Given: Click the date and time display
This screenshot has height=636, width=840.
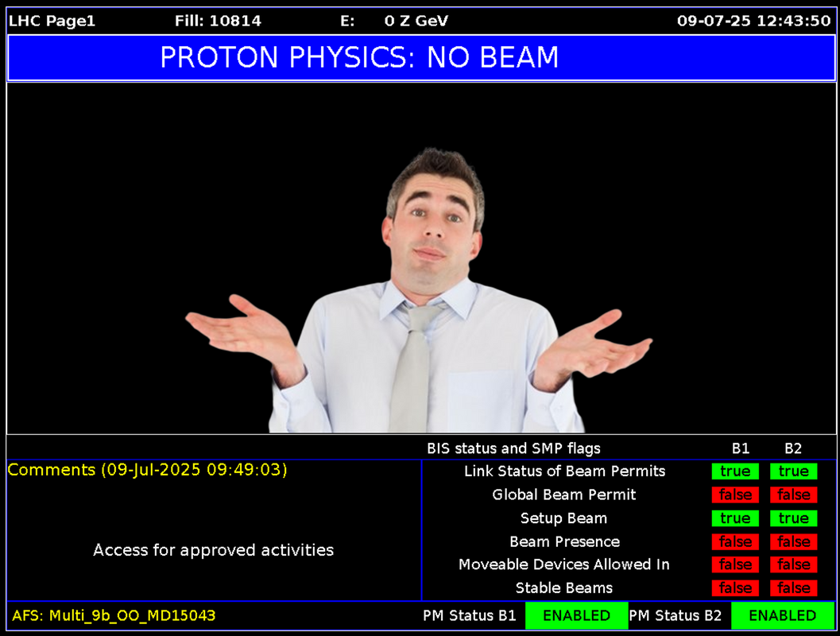Looking at the screenshot, I should tap(753, 21).
